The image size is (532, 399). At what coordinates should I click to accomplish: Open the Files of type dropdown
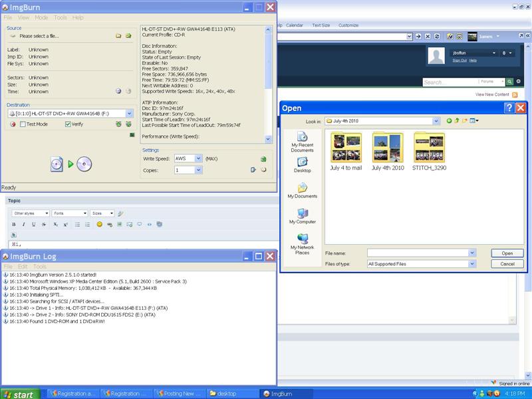point(472,263)
